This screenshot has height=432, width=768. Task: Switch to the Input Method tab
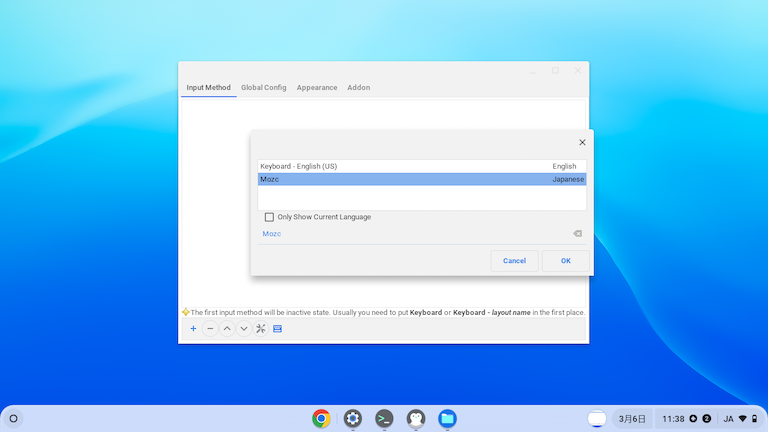click(x=208, y=88)
